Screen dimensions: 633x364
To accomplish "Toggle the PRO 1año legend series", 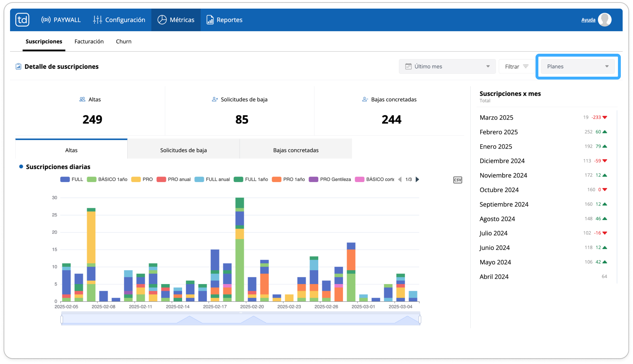I will click(x=289, y=179).
